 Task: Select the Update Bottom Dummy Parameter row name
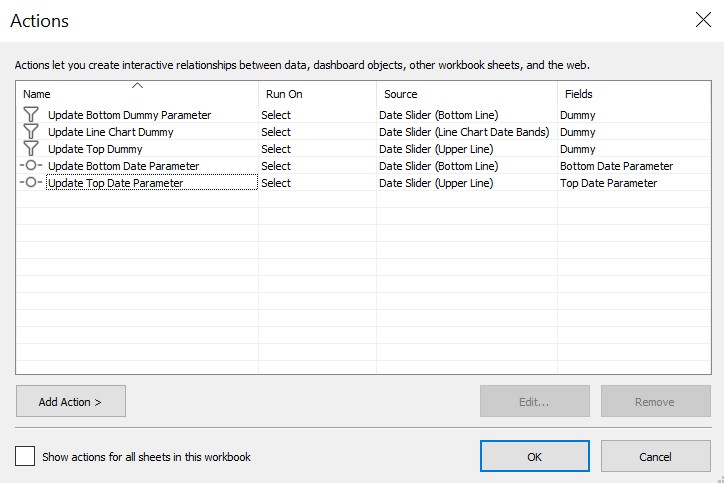pyautogui.click(x=129, y=115)
